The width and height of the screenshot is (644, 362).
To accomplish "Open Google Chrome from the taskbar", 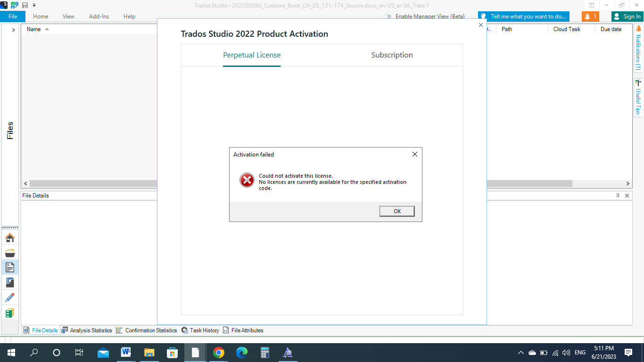I will (x=218, y=352).
